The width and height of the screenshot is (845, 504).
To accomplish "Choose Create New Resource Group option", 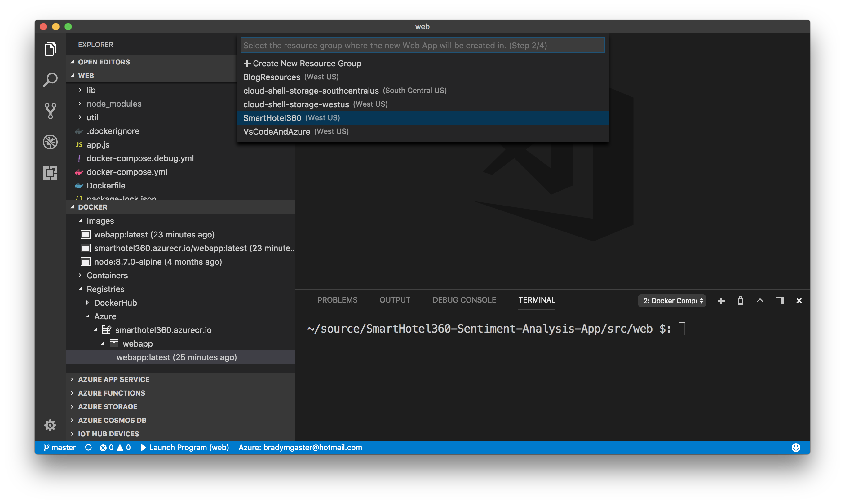I will point(302,64).
